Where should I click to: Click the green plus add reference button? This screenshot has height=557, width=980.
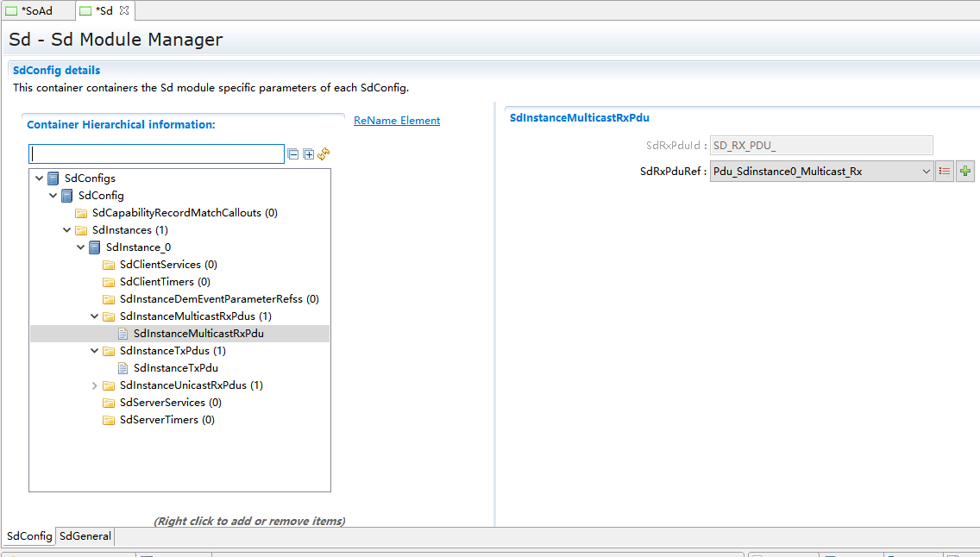(x=964, y=172)
